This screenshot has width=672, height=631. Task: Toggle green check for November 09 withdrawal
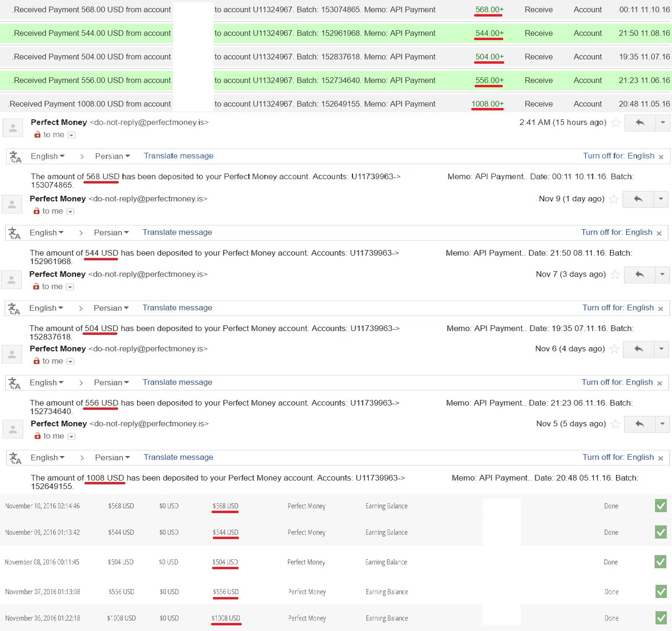click(x=661, y=532)
